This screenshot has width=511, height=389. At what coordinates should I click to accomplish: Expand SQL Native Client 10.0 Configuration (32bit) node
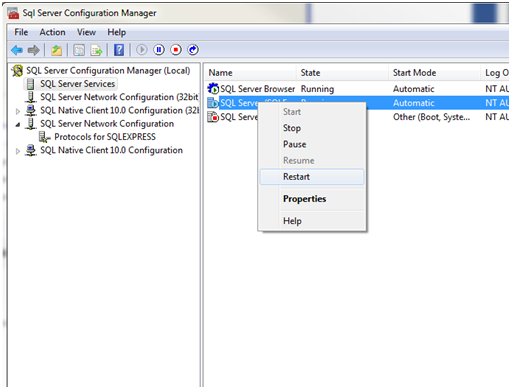click(18, 111)
